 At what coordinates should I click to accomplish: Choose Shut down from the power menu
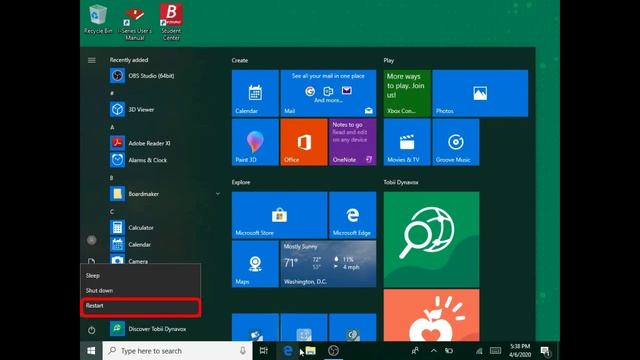coord(140,290)
